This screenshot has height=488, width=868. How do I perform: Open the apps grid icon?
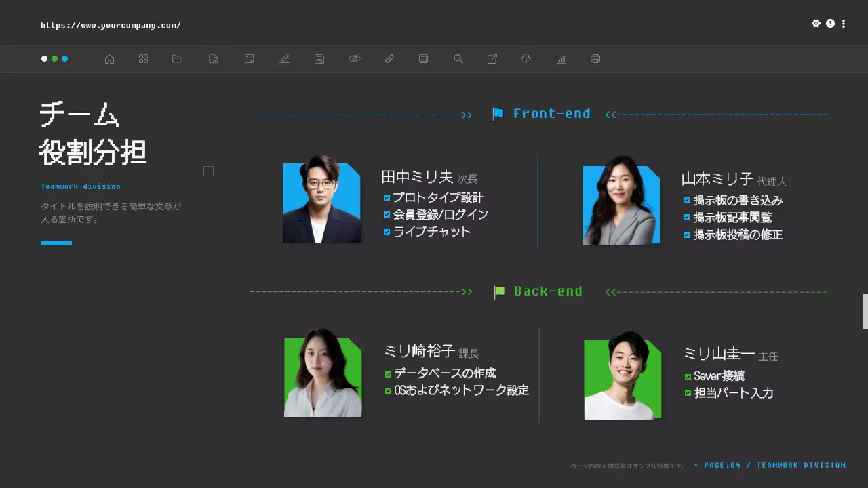tap(143, 59)
